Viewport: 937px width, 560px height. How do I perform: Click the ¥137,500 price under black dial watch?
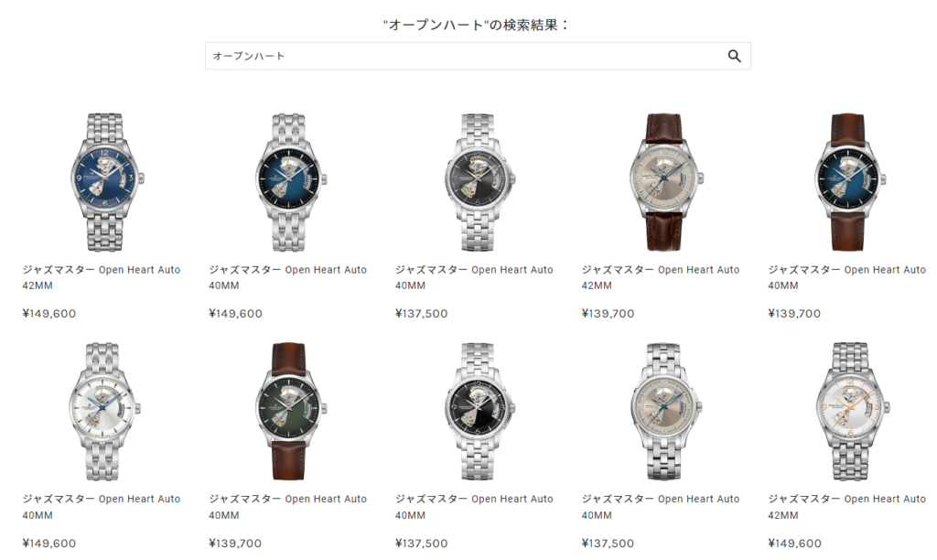pos(421,544)
